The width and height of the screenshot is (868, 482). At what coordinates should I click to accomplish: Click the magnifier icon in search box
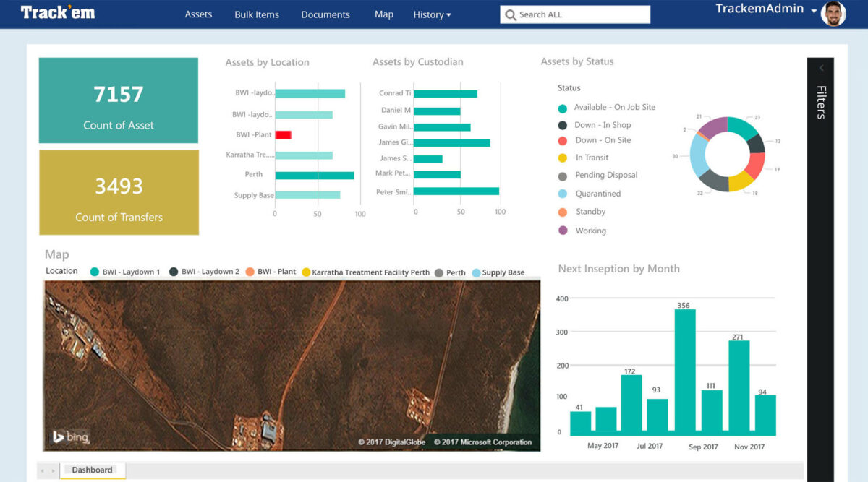pos(511,14)
